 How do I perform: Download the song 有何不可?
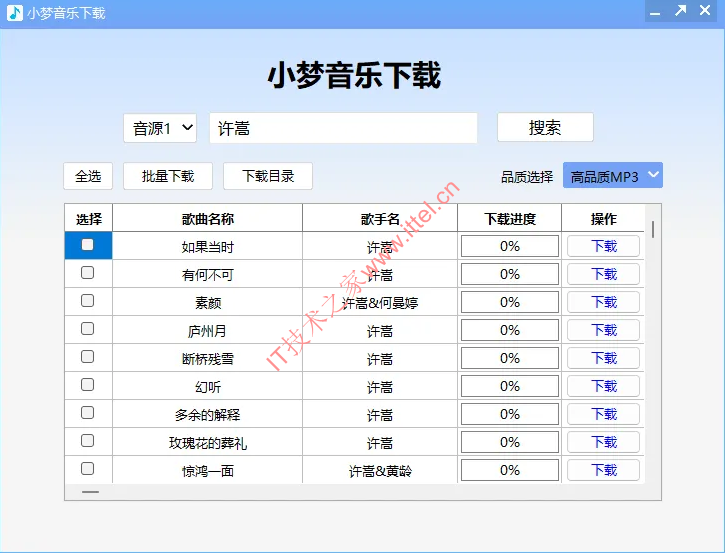pyautogui.click(x=603, y=274)
